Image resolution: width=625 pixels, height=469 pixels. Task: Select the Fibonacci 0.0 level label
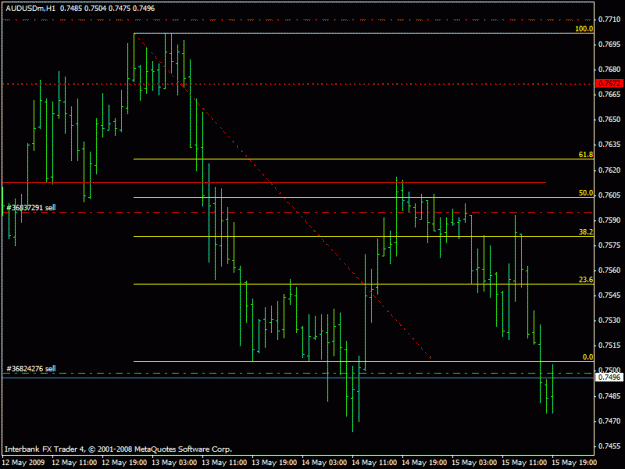click(x=588, y=357)
